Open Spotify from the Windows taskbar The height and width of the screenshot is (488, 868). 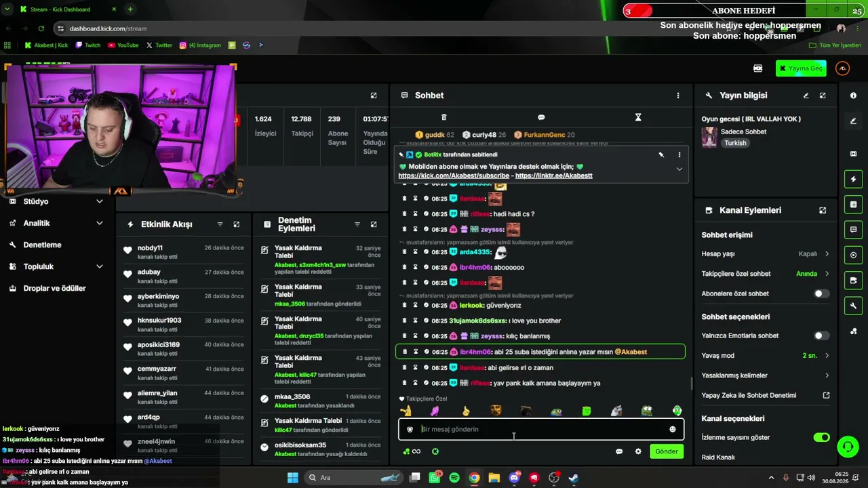coord(454,478)
